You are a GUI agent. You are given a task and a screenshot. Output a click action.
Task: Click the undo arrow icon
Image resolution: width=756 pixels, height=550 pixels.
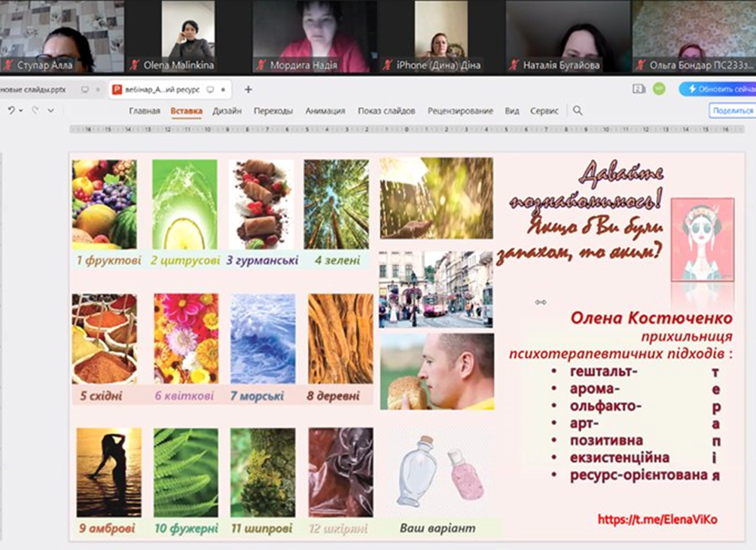click(x=11, y=111)
